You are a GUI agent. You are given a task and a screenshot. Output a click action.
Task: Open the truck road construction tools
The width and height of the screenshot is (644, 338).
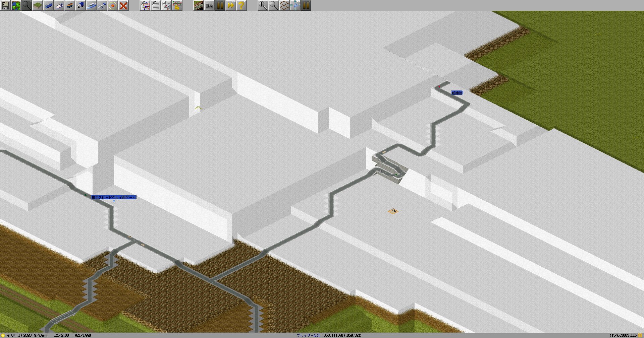(80, 5)
